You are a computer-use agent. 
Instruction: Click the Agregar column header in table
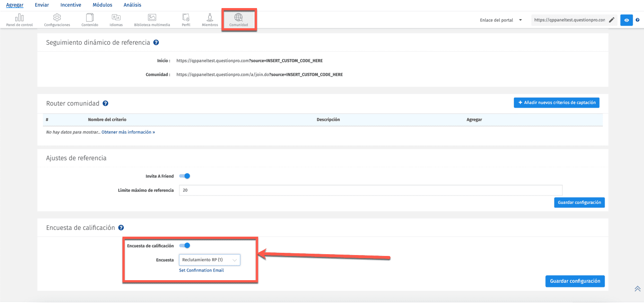tap(474, 120)
